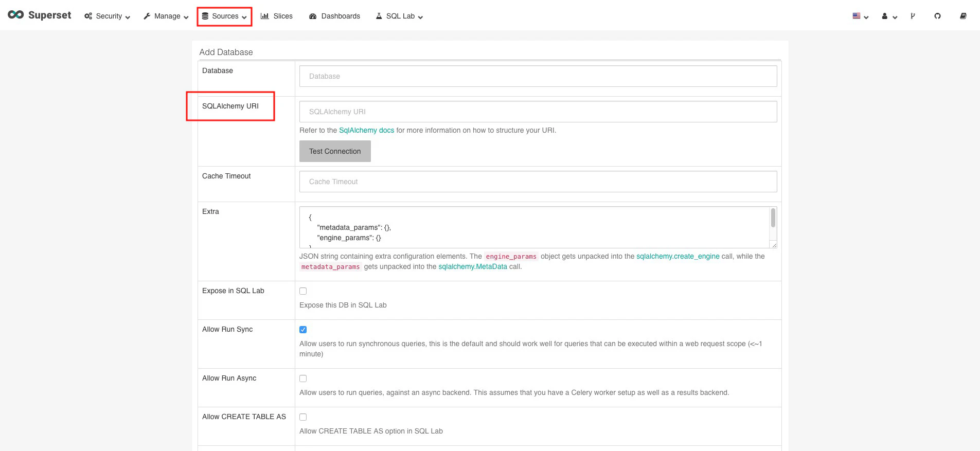980x451 pixels.
Task: Enable the Expose in SQL Lab checkbox
Action: 303,291
